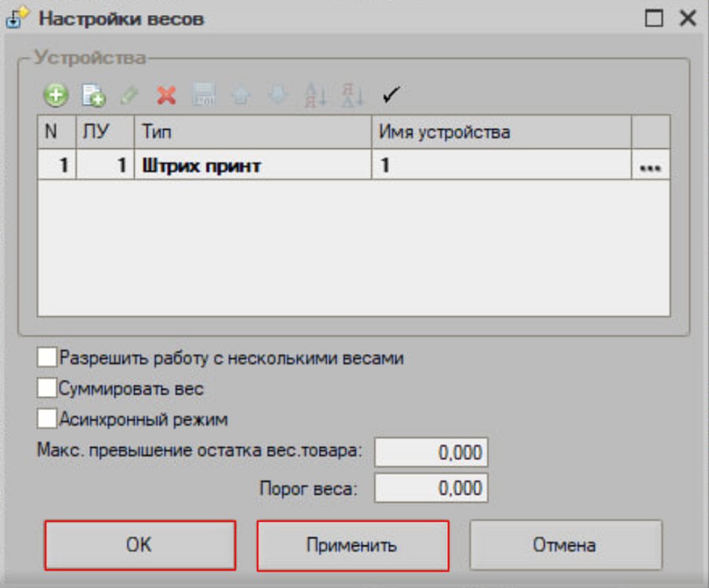Toggle the Суммировать вес checkbox

47,388
